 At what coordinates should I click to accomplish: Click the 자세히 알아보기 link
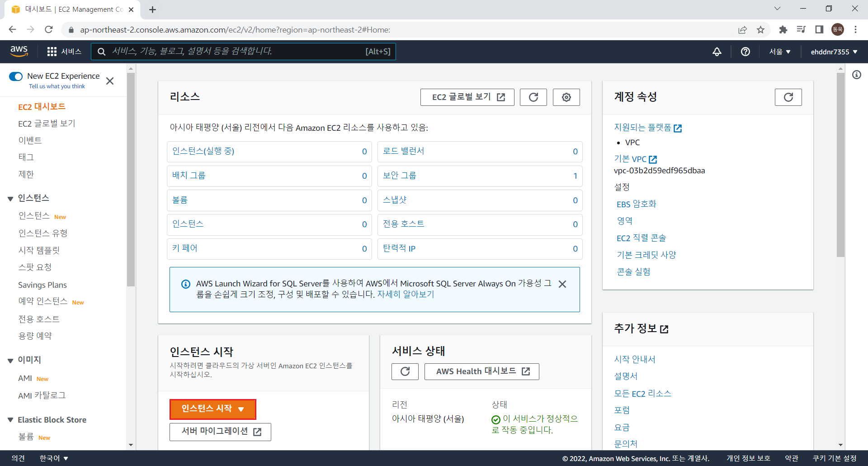pos(406,295)
